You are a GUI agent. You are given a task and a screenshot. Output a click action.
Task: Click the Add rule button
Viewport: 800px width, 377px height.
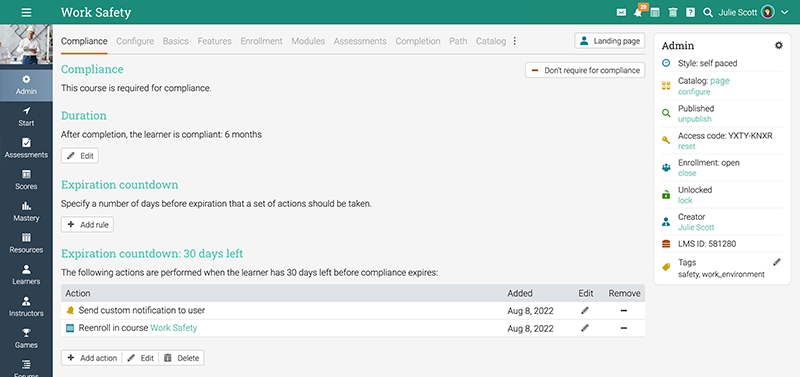[x=87, y=224]
